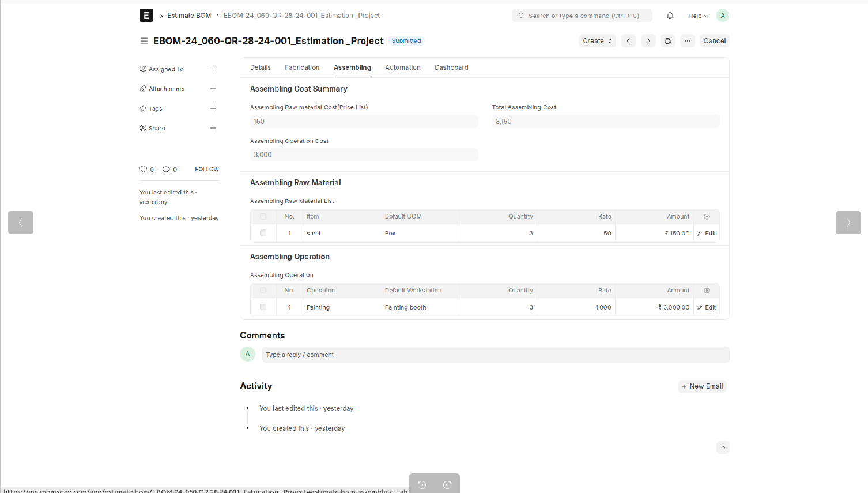The width and height of the screenshot is (868, 493).
Task: Open the user avatar menu
Action: (x=723, y=16)
